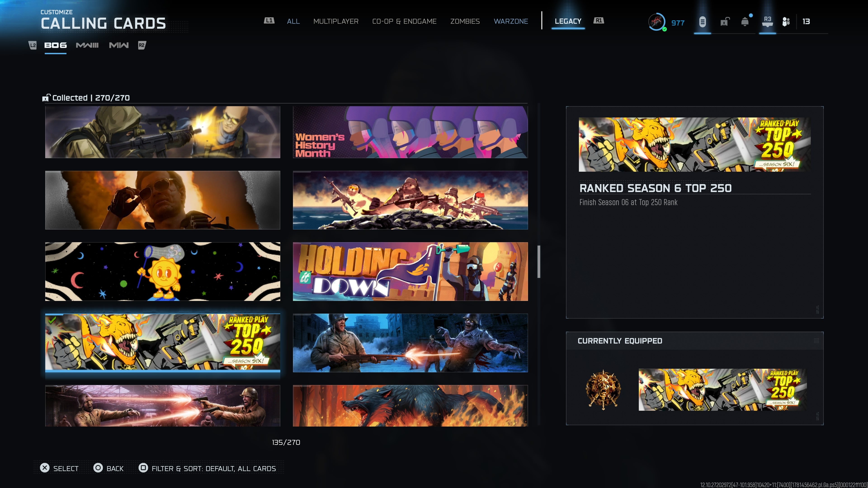Image resolution: width=868 pixels, height=488 pixels.
Task: Click the large Top 250 preview image
Action: [695, 145]
